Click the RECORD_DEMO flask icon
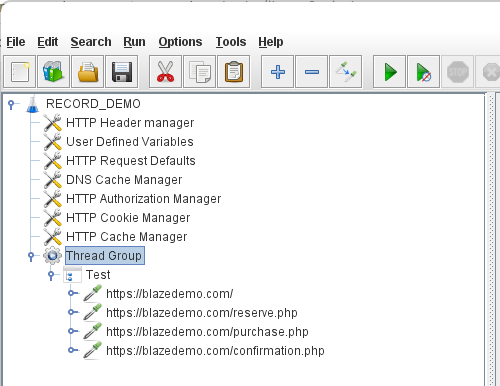500x386 pixels. click(x=32, y=104)
